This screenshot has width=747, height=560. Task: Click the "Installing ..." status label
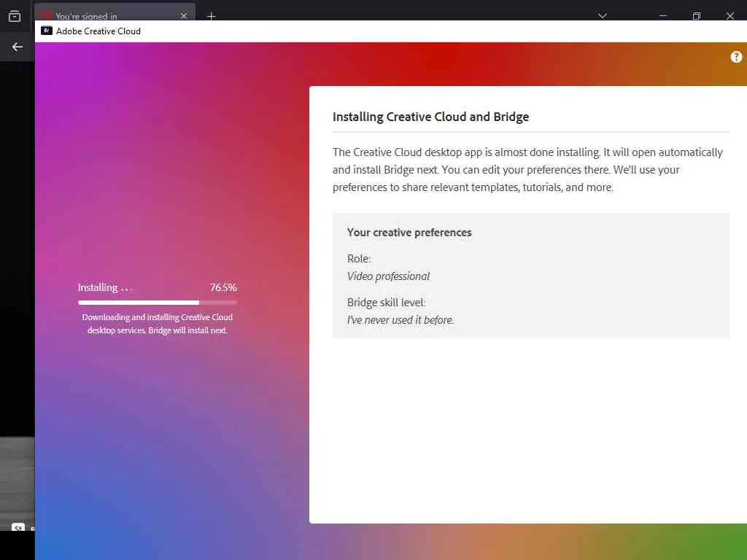click(x=104, y=287)
